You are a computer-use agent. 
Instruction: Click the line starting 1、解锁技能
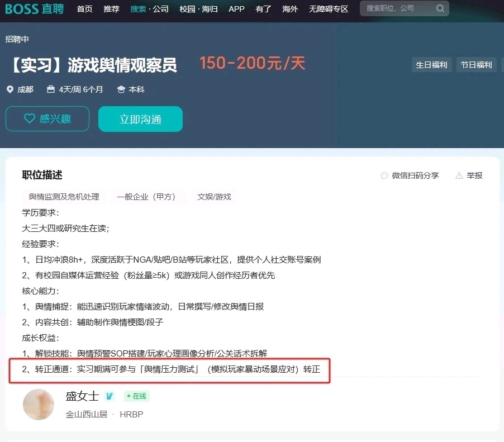[x=145, y=354]
